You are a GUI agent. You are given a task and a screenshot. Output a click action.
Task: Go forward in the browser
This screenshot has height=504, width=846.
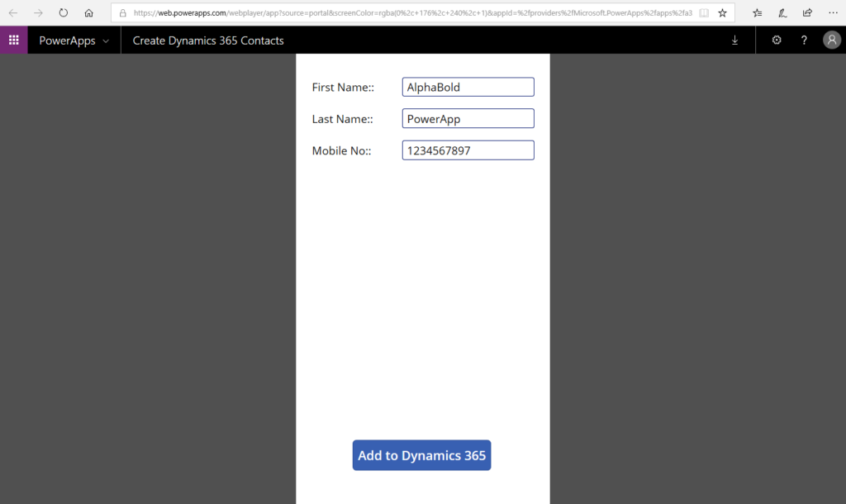click(x=38, y=13)
